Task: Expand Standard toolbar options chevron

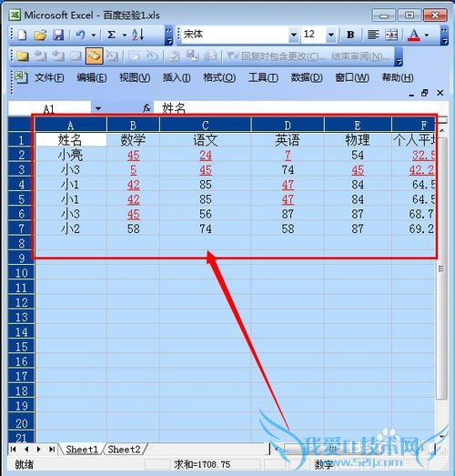Action: tap(168, 35)
